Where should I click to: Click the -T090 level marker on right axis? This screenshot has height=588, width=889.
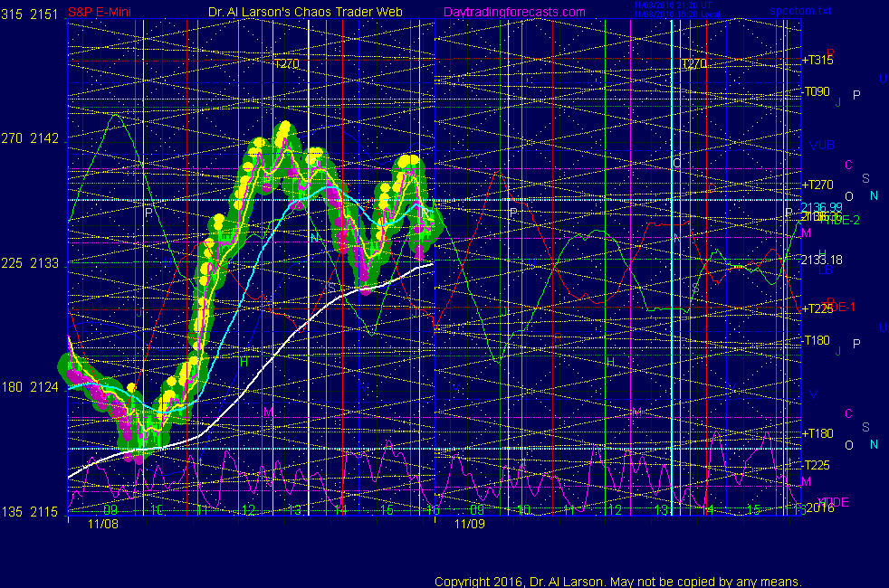tap(818, 92)
